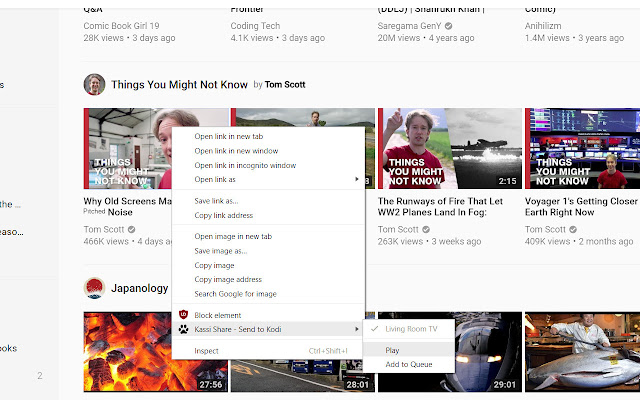This screenshot has height=400, width=640.
Task: Open the Things You Might Not Know playlist title
Action: point(179,84)
